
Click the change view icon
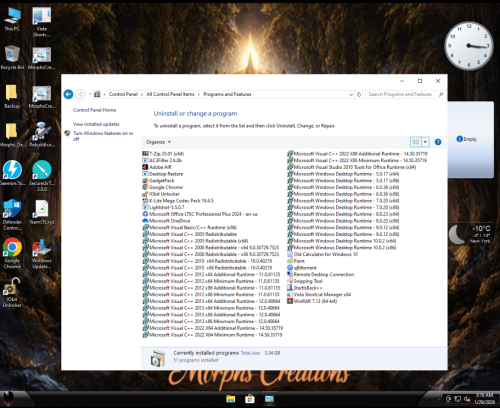[416, 142]
